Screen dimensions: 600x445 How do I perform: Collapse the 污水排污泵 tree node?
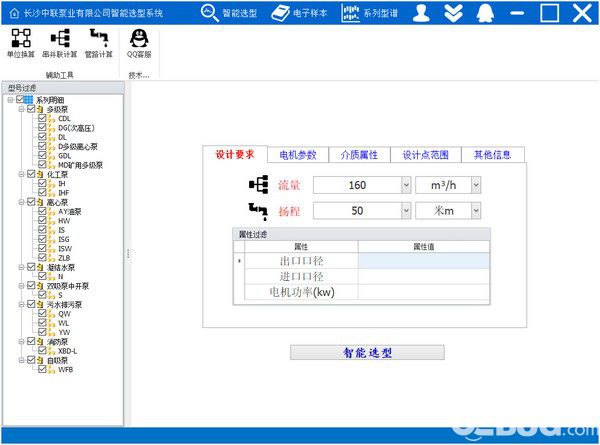pyautogui.click(x=21, y=305)
